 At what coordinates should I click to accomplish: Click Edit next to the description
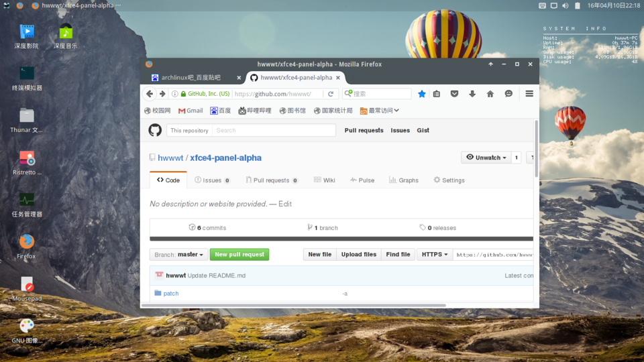pyautogui.click(x=285, y=204)
